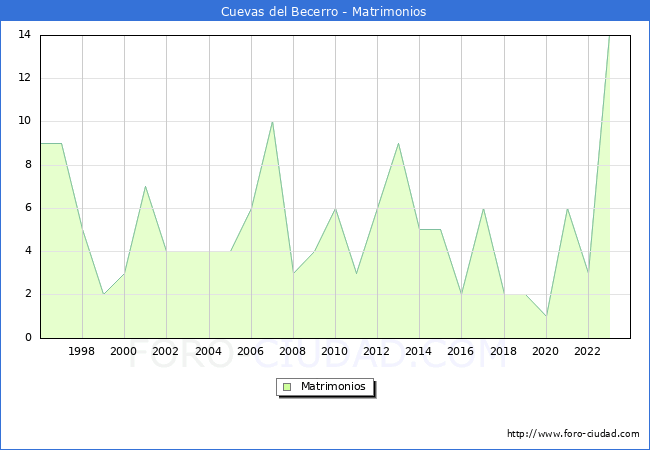
Task: Click the green Matrimonios legend swatch
Action: tap(287, 387)
